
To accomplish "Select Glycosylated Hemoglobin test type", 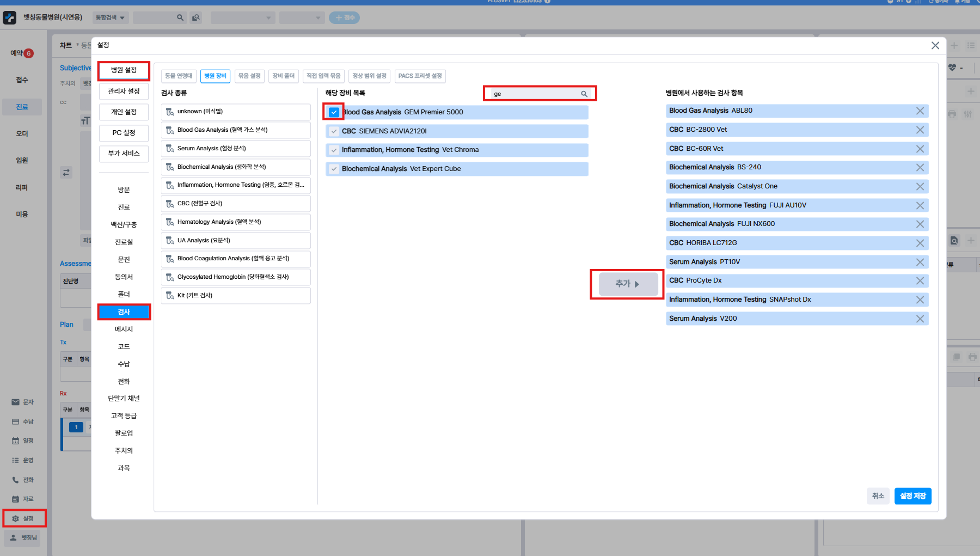I will click(x=236, y=277).
